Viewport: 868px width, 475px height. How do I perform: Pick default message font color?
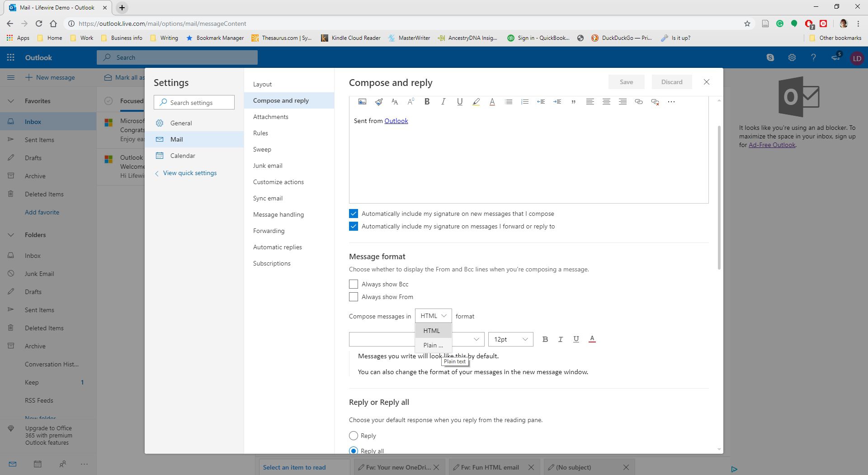[x=592, y=339]
